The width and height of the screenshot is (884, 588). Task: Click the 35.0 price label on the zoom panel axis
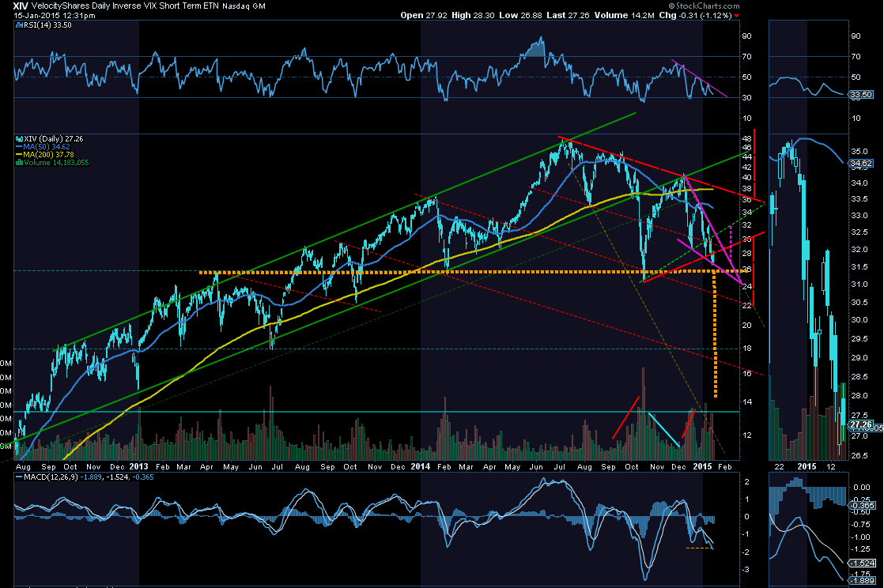tap(859, 152)
